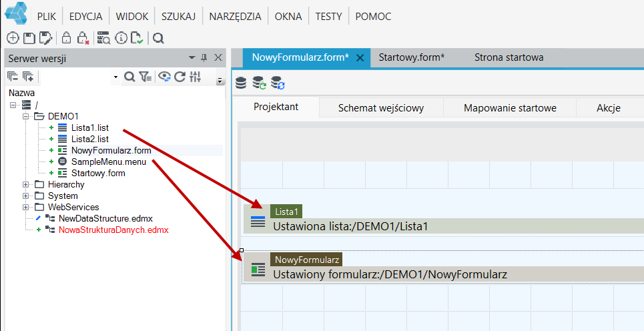This screenshot has height=331, width=644.
Task: Open the WIDOK menu
Action: click(x=132, y=17)
